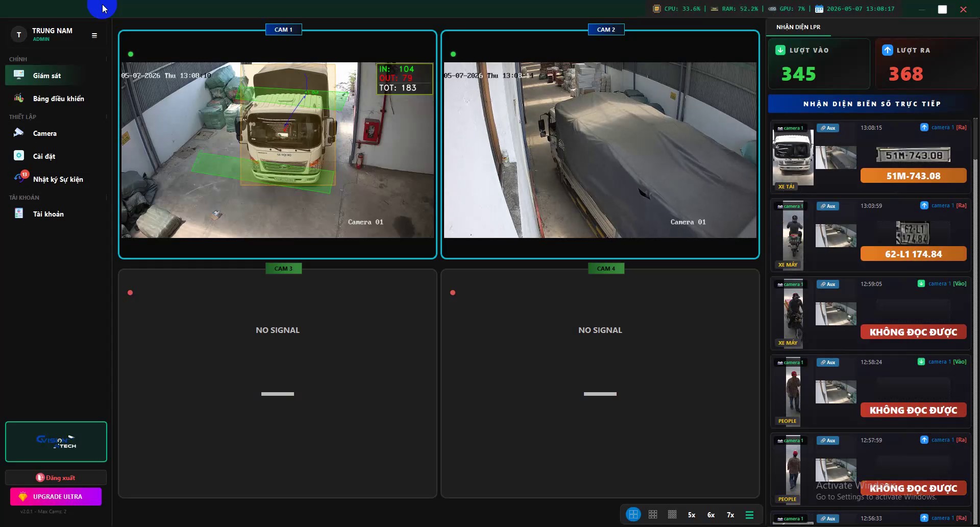Toggle the green list panel icon
This screenshot has width=980, height=527.
[x=749, y=515]
